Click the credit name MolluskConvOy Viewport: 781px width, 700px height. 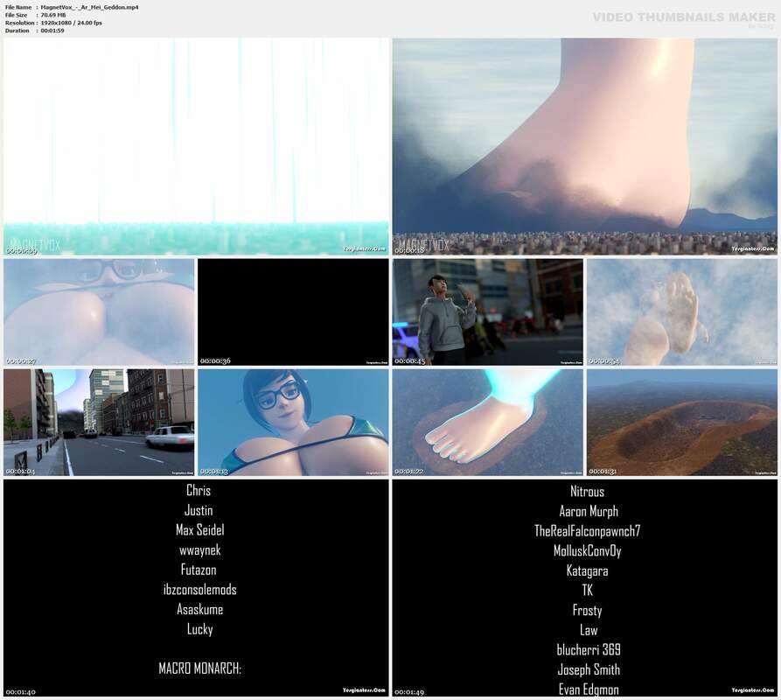587,551
